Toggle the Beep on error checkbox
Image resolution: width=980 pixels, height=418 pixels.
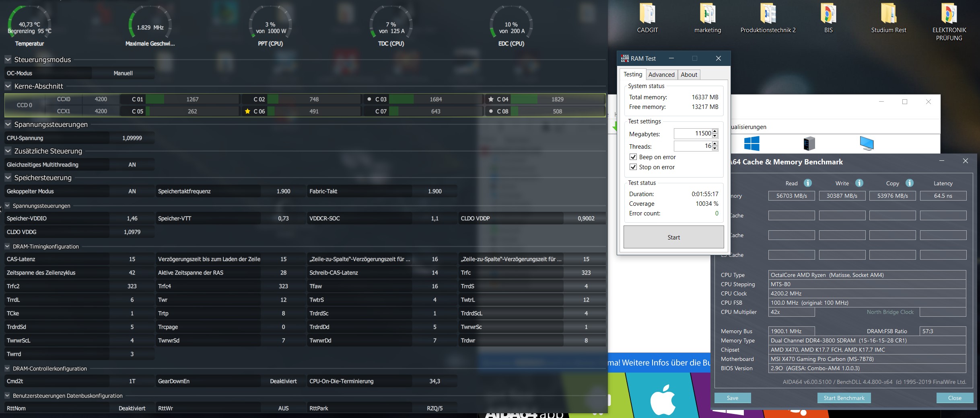[x=633, y=157]
